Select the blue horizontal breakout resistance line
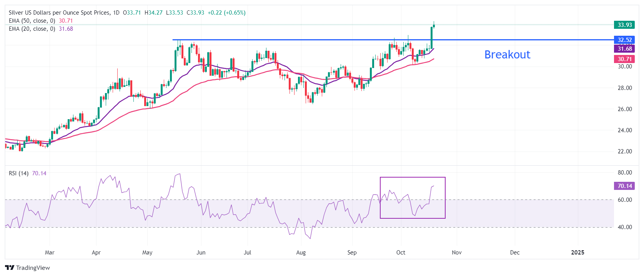 pyautogui.click(x=308, y=40)
